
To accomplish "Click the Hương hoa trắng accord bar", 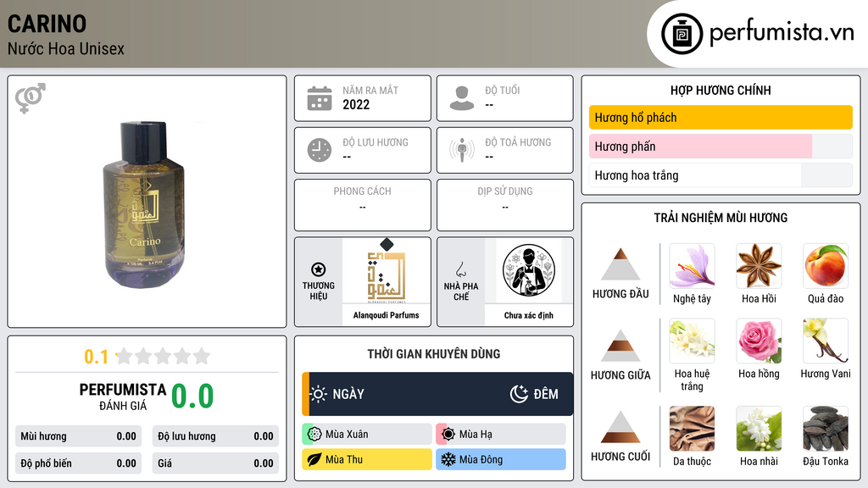I will coord(721,175).
